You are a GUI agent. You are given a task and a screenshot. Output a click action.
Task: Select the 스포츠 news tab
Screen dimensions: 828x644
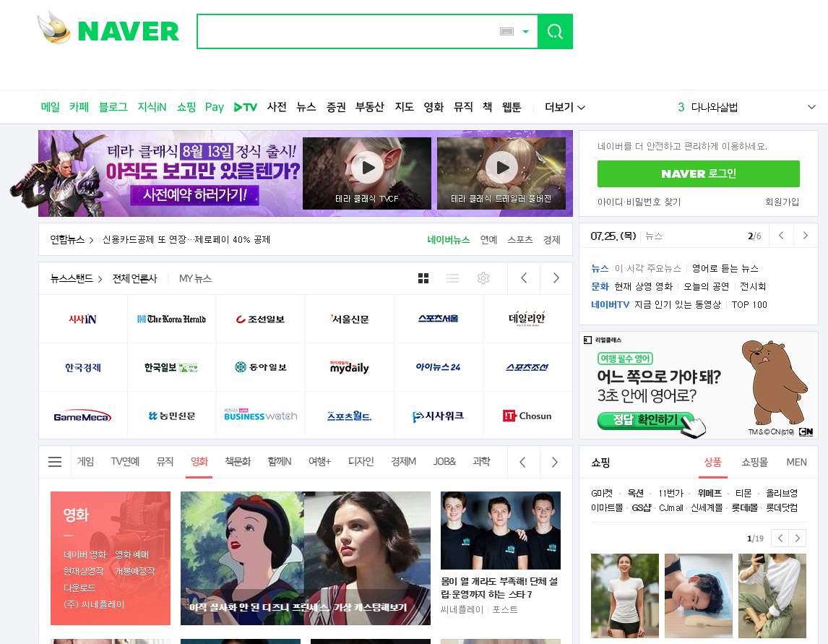(x=519, y=240)
